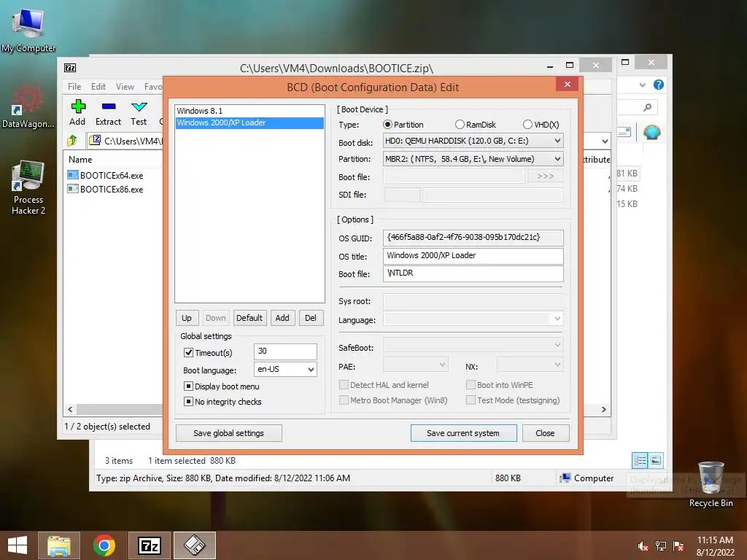Image resolution: width=747 pixels, height=560 pixels.
Task: Open 7-Zip File menu
Action: [x=74, y=87]
